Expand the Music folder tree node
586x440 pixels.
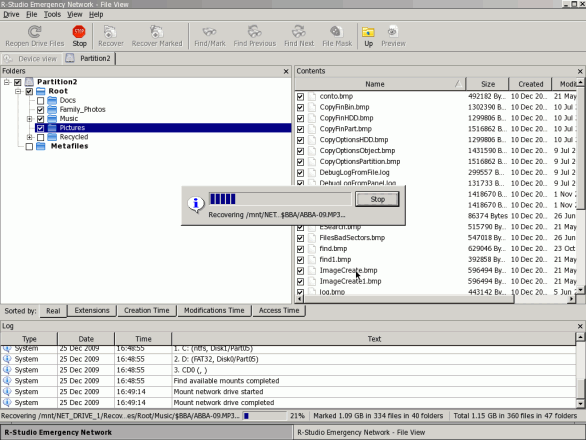click(30, 119)
